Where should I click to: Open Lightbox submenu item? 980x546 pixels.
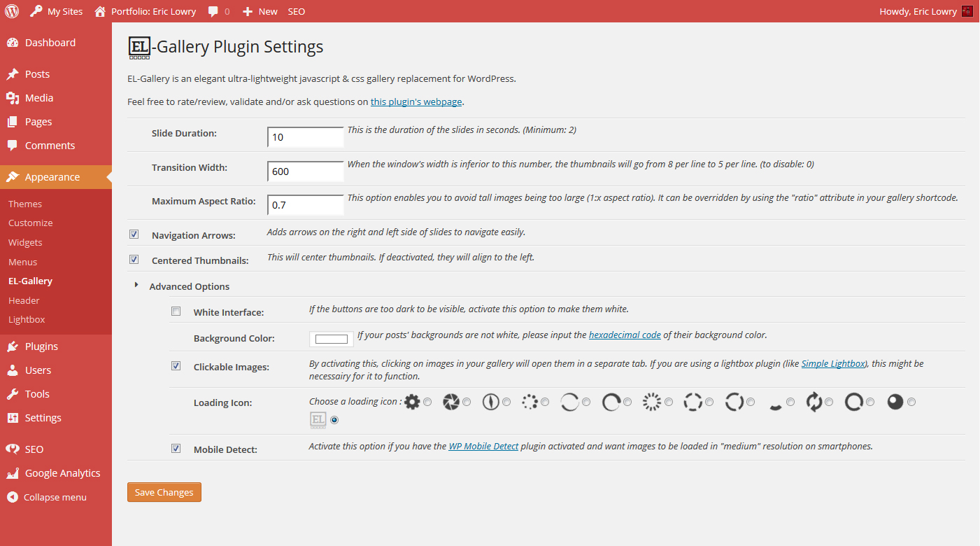coord(27,319)
